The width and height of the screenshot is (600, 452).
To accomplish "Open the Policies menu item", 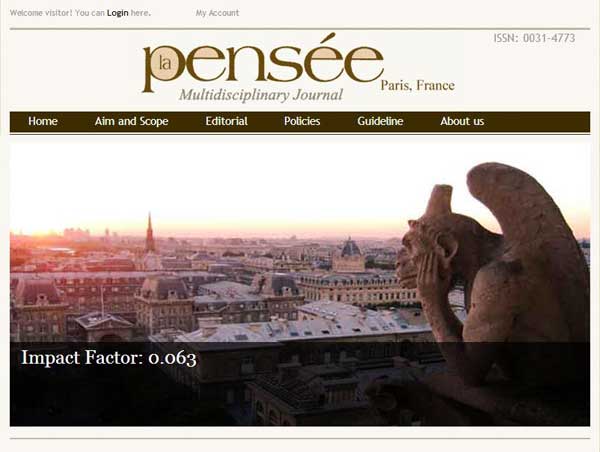I will coord(302,121).
